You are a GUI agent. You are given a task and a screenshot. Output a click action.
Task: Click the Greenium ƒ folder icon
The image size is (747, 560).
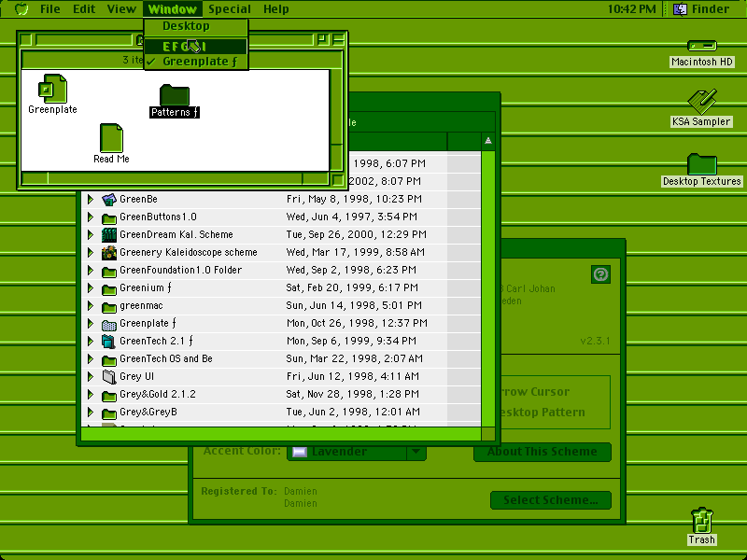[x=109, y=288]
